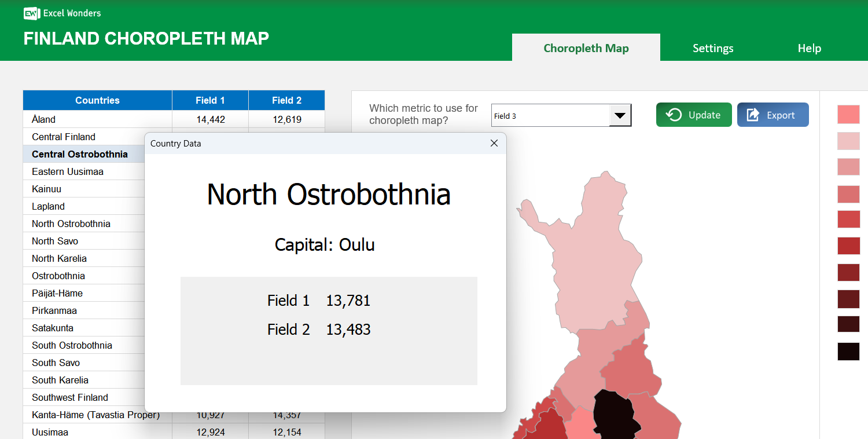Viewport: 868px width, 439px height.
Task: Open the metric selection dropdown arrow
Action: [620, 115]
